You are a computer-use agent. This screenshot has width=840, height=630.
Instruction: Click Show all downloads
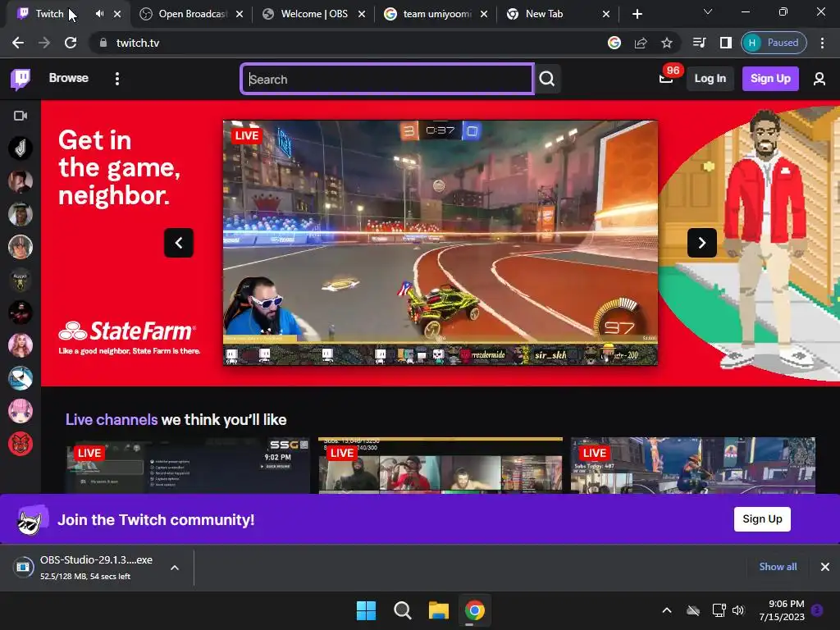(778, 567)
